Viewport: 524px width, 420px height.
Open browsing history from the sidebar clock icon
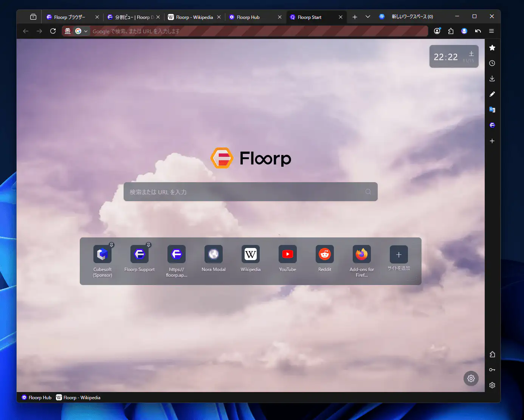(492, 63)
